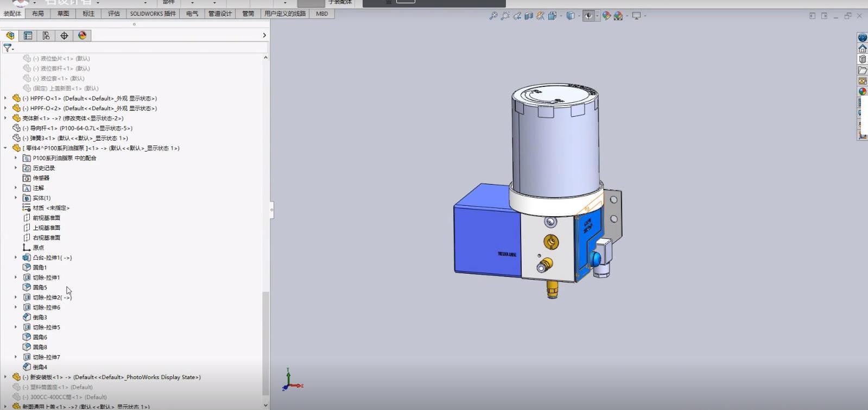Expand the 实体(1) folder
This screenshot has width=868, height=410.
16,198
